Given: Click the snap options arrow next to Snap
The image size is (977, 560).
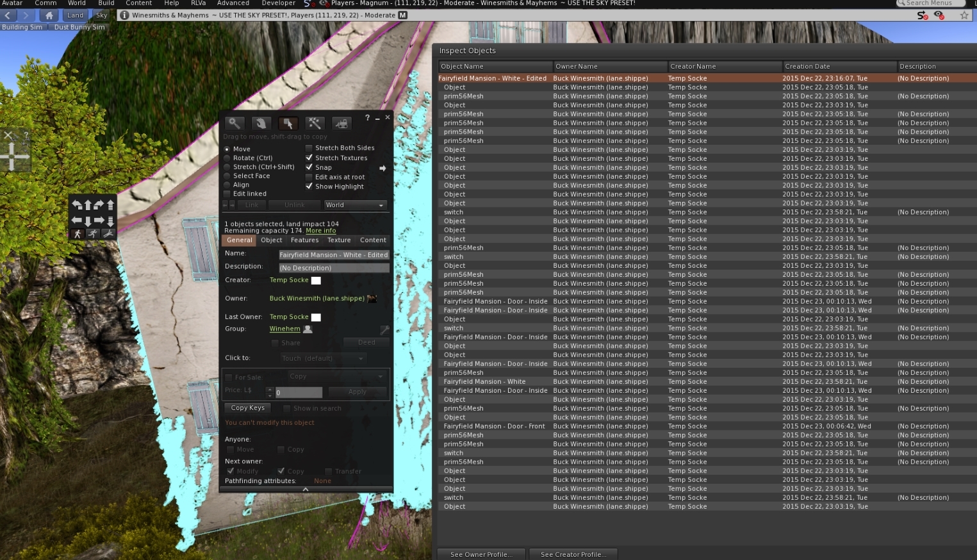Looking at the screenshot, I should (382, 168).
